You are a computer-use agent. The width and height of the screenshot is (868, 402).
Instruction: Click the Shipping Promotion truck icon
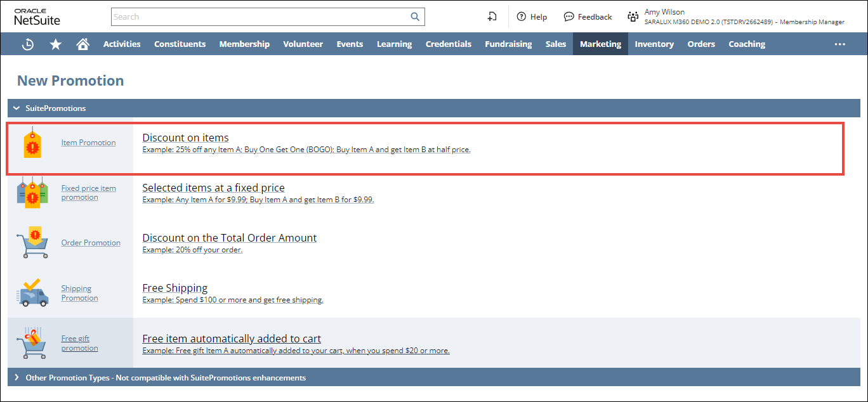[32, 293]
